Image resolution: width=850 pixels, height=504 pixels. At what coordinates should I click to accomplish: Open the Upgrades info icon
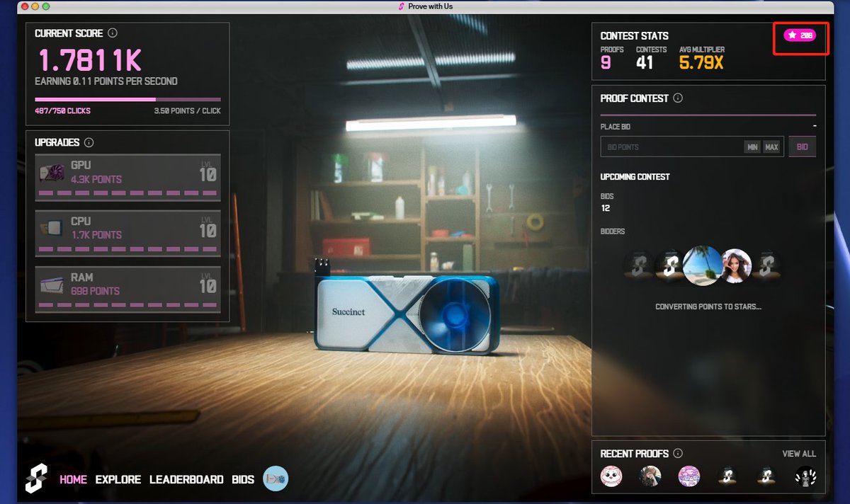pyautogui.click(x=88, y=142)
